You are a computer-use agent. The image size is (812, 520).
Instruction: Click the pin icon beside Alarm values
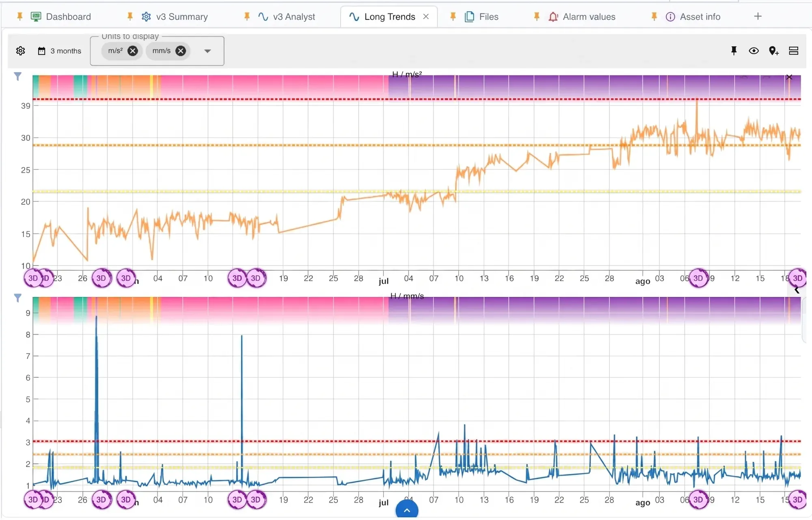click(537, 17)
